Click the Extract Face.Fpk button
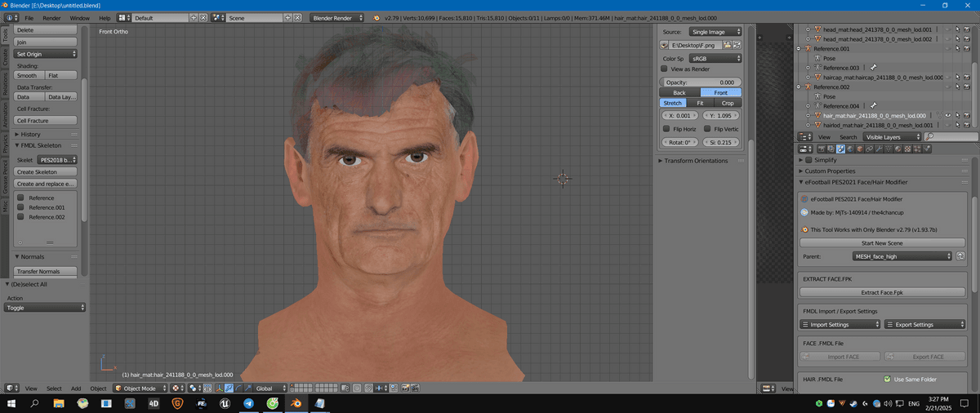Viewport: 980px width, 413px height. point(881,292)
